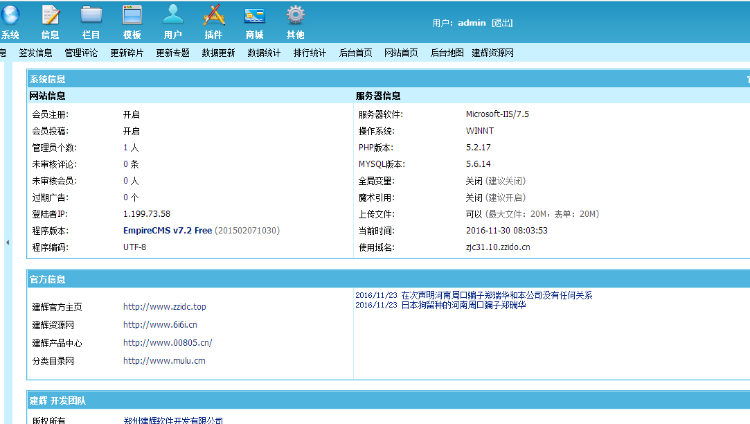Open 数据统计 menu item
The image size is (750, 424).
[264, 53]
